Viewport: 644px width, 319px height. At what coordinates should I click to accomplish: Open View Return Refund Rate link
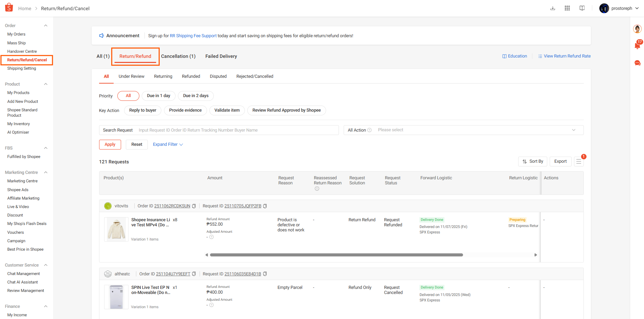click(x=564, y=56)
